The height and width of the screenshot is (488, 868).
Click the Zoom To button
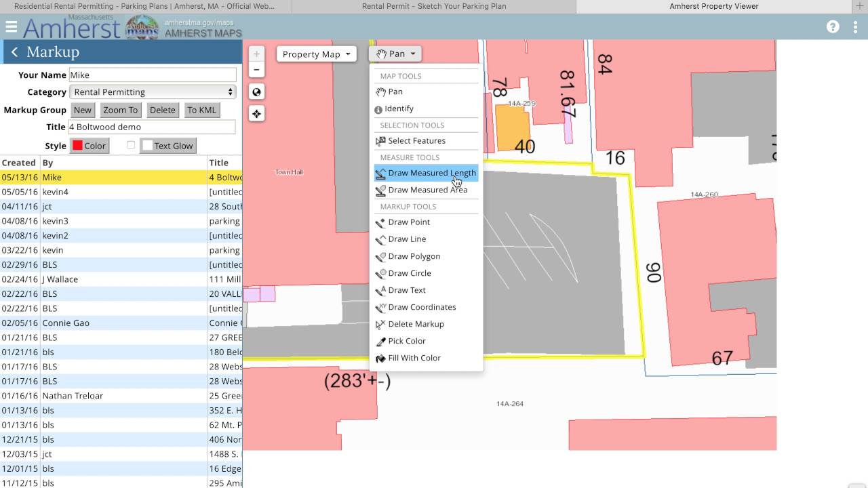(120, 110)
